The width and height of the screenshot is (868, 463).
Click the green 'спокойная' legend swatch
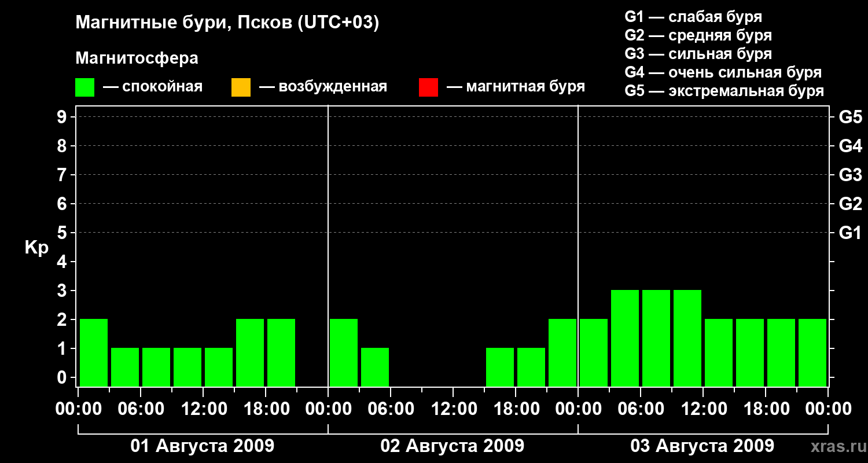click(x=85, y=87)
